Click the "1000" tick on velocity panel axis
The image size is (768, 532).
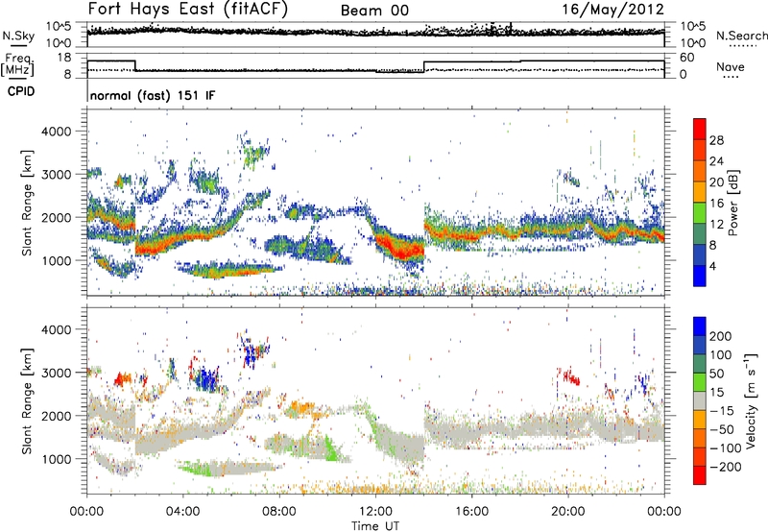[57, 459]
